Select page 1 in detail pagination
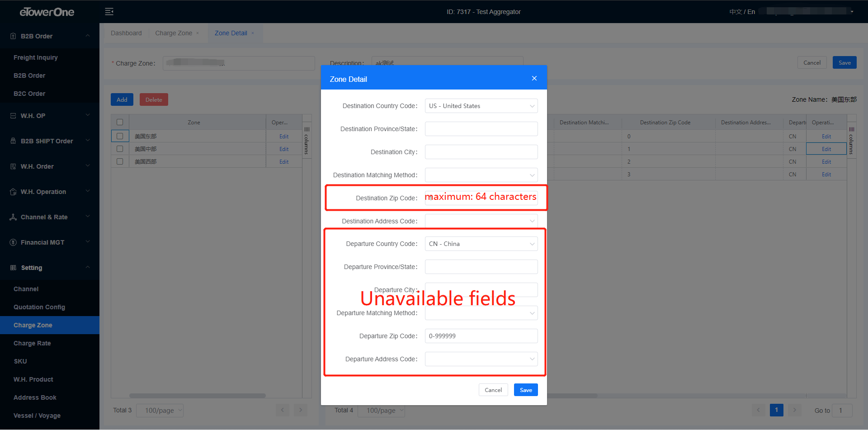The height and width of the screenshot is (430, 868). pyautogui.click(x=777, y=410)
